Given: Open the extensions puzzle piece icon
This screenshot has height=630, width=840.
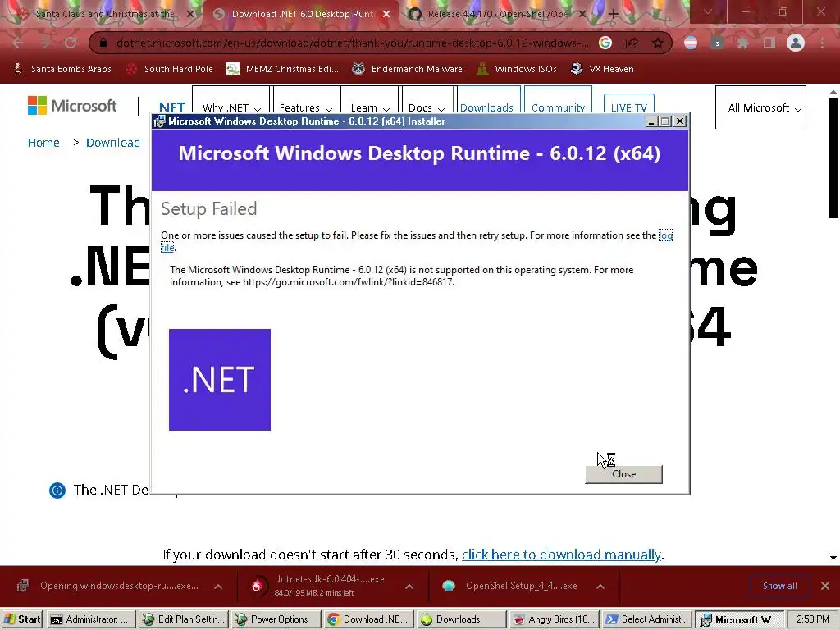Looking at the screenshot, I should [743, 43].
